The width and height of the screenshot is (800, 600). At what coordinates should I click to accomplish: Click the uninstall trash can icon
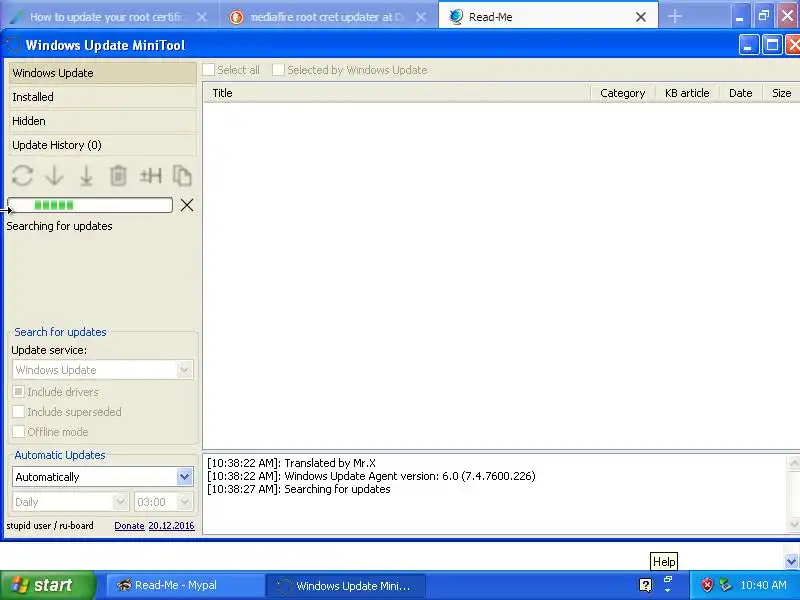click(x=118, y=176)
